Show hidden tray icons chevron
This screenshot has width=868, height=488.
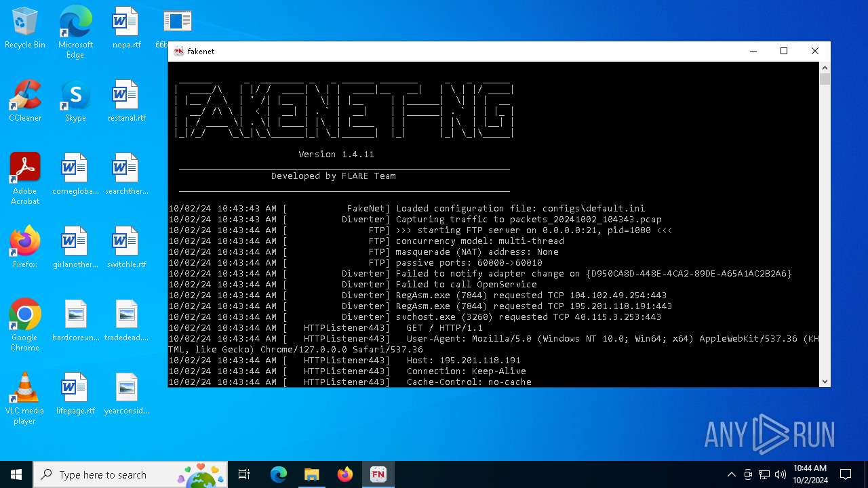pyautogui.click(x=731, y=474)
